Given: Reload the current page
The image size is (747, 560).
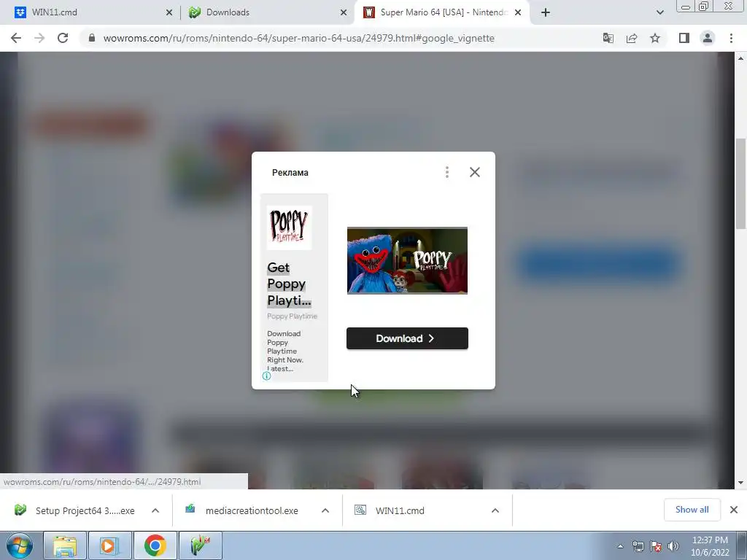Looking at the screenshot, I should point(63,38).
